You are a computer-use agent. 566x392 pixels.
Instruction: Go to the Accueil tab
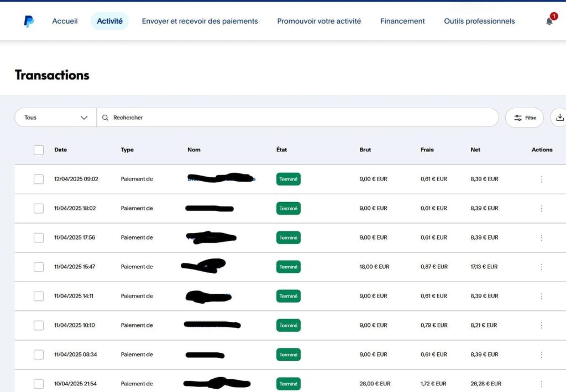tap(65, 21)
